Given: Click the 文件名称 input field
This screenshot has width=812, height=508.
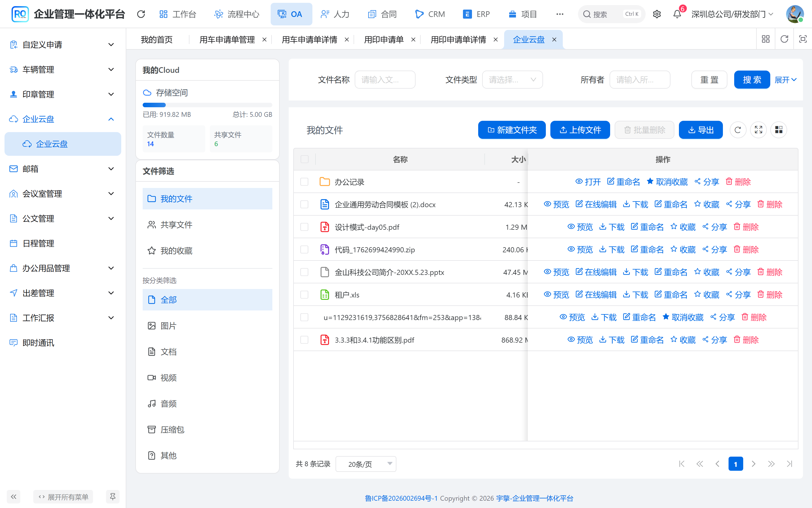Looking at the screenshot, I should 385,80.
